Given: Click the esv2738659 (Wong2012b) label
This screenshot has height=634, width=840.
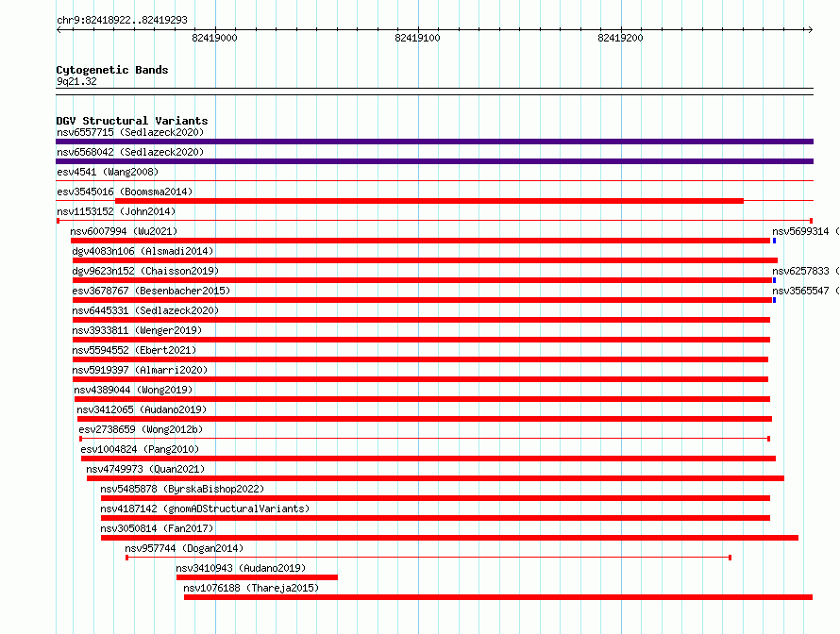Looking at the screenshot, I should (141, 429).
